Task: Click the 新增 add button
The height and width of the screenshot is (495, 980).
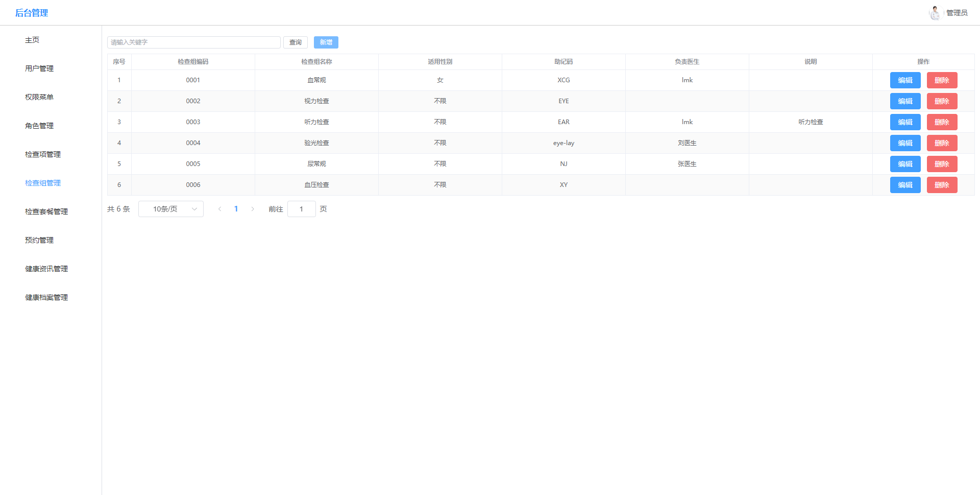Action: [326, 42]
